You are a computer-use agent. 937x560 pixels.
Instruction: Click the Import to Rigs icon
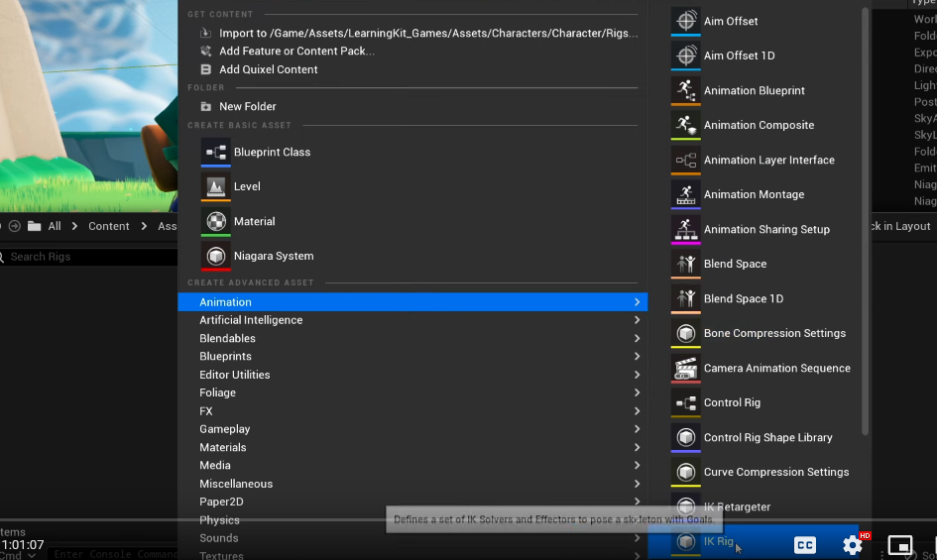click(x=205, y=33)
